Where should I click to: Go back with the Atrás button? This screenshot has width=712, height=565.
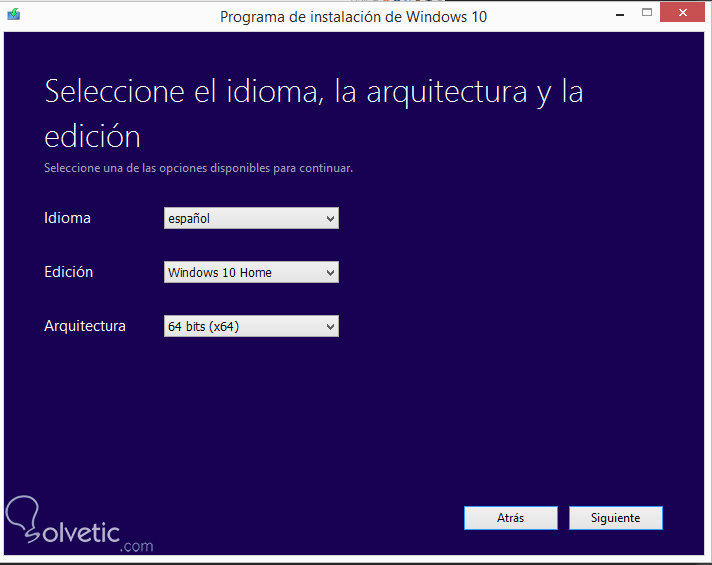[x=511, y=518]
